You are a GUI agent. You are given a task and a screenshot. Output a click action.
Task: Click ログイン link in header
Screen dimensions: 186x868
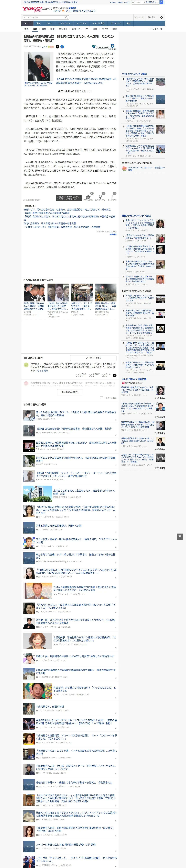click(57, 11)
